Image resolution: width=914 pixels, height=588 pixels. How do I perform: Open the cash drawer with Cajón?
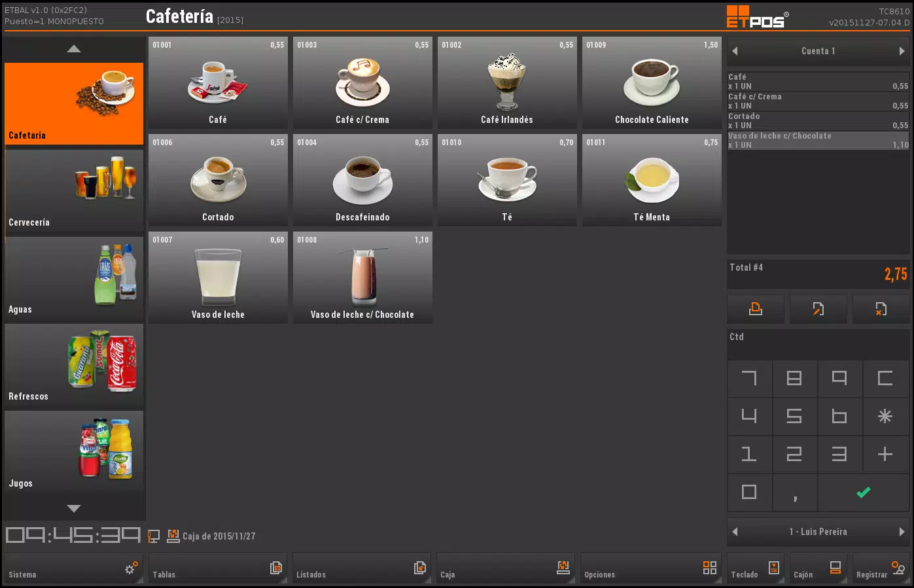818,568
